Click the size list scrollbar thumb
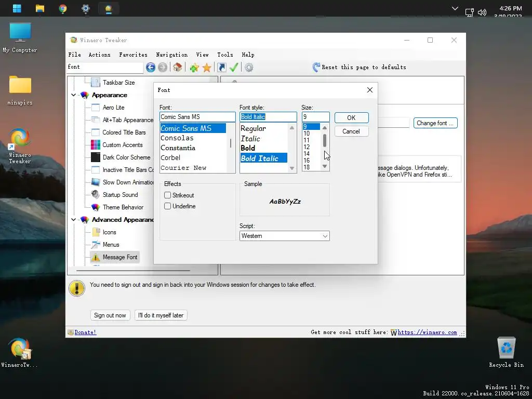Screen dimensions: 532x399 pos(325,140)
